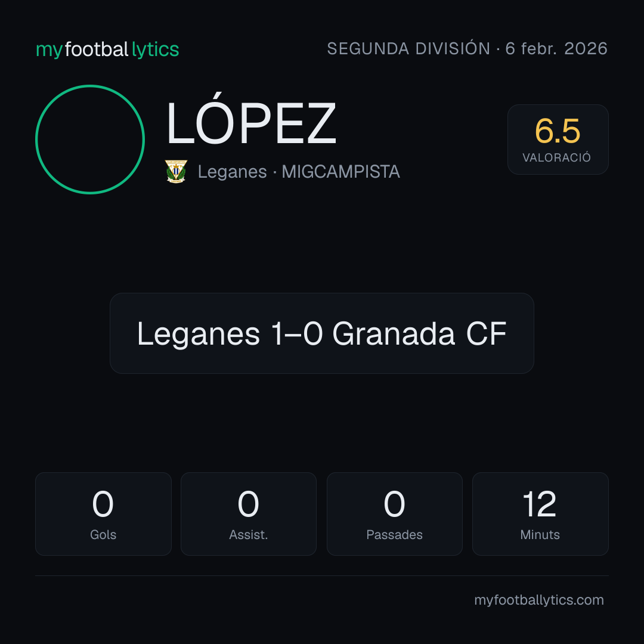Open the myfootballytics logo
644x644 pixels.
107,49
